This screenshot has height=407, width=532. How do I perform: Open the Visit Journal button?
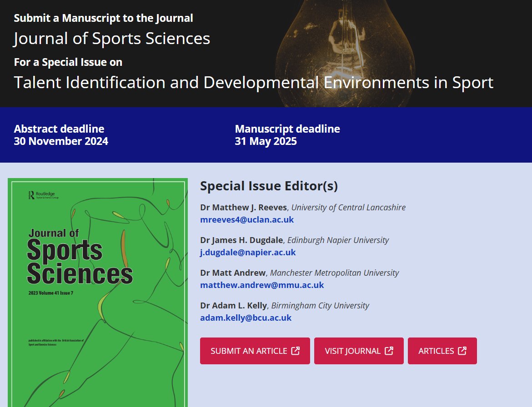point(359,351)
